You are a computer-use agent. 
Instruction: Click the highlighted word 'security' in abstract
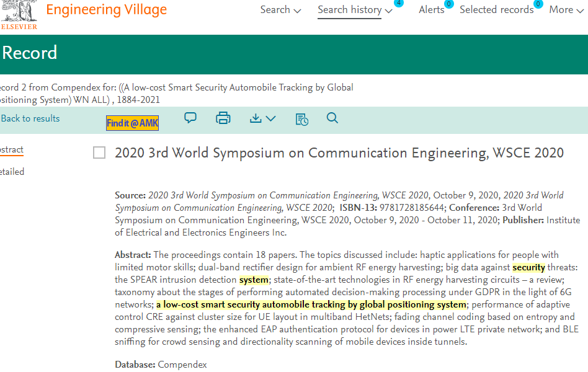(x=528, y=267)
